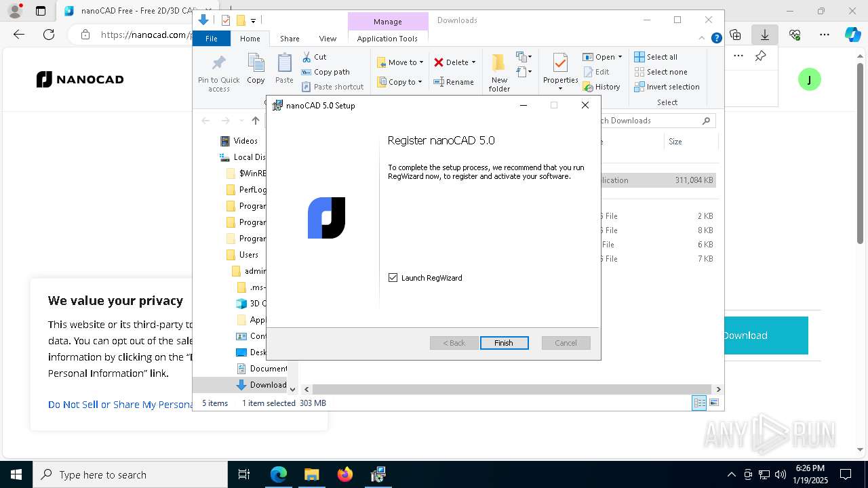Select Downloads in navigation tree
868x488 pixels.
pos(260,385)
